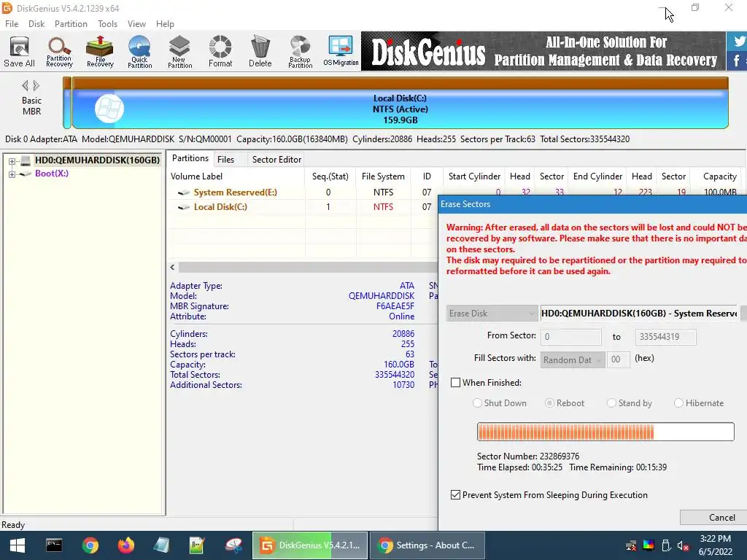Click the network tray icon
Viewport: 747px width, 560px height.
point(631,545)
